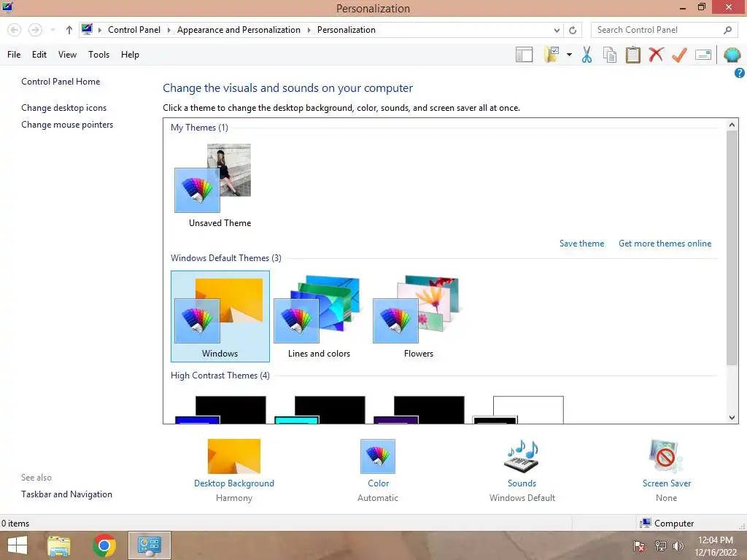Click the taskbar clock showing 12:04 PM
Viewport: 747px width, 560px height.
tap(716, 545)
